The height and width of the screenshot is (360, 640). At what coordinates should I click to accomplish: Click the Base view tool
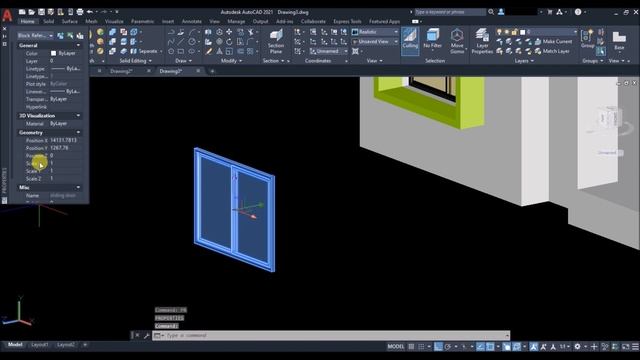pos(619,40)
